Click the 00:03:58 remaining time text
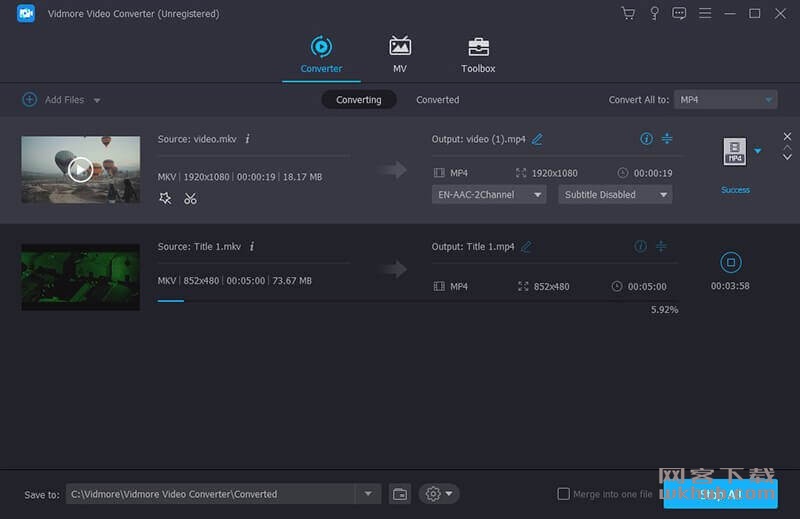The height and width of the screenshot is (519, 800). [x=730, y=286]
